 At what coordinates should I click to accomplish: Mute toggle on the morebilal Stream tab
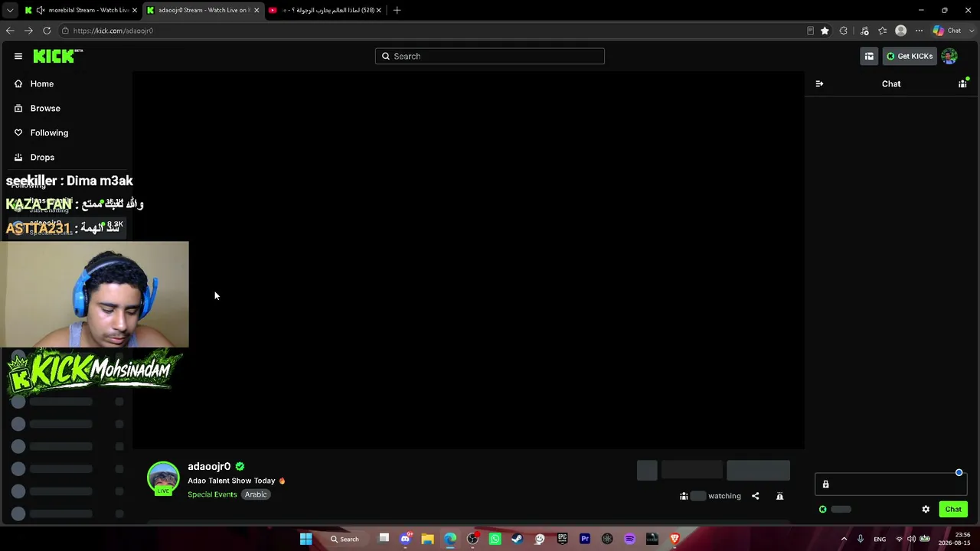point(40,10)
